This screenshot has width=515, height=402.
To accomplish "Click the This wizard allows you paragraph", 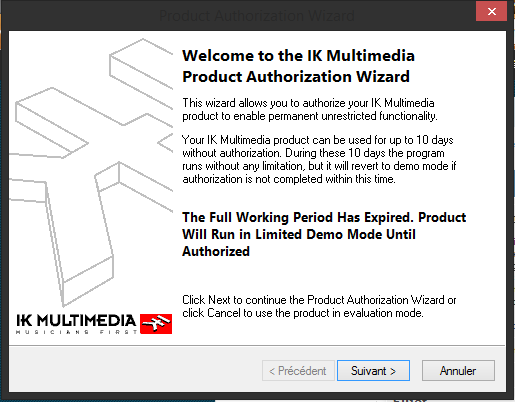I will 310,109.
